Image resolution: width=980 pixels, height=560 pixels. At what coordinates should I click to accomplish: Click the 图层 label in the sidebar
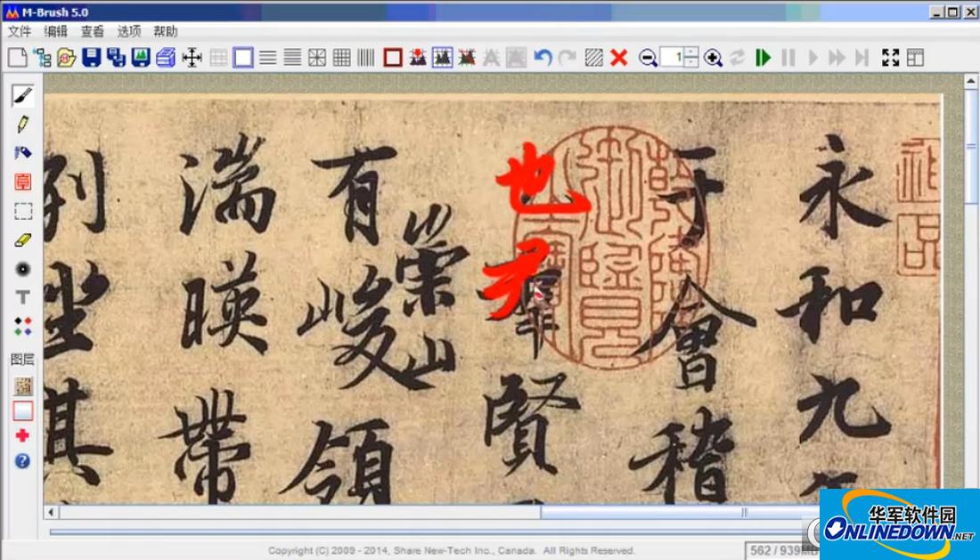click(22, 359)
